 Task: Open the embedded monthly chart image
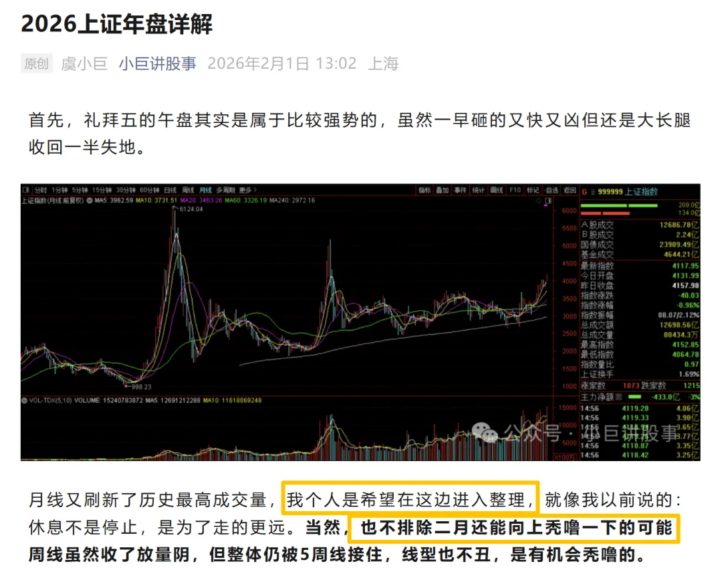[360, 322]
